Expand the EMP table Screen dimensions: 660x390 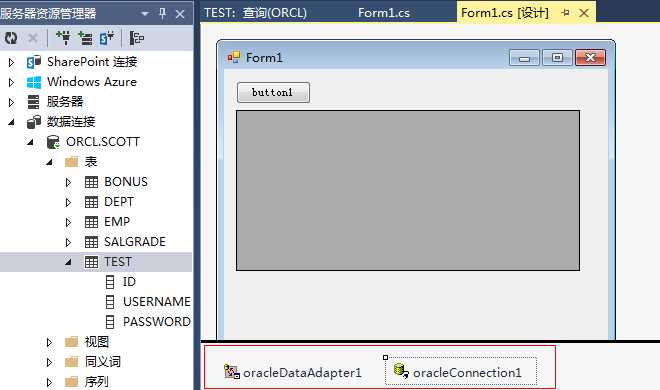pos(68,223)
